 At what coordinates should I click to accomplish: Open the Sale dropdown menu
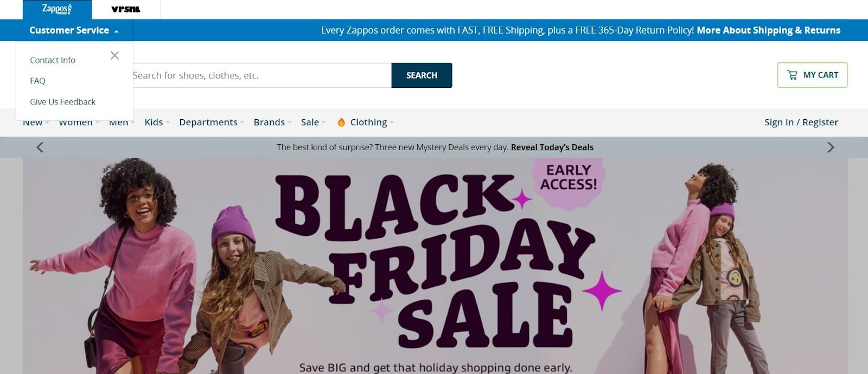[313, 122]
